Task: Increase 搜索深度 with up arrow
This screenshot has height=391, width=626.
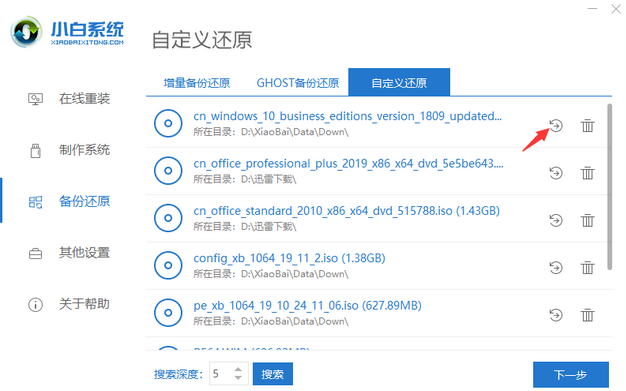Action: (238, 369)
